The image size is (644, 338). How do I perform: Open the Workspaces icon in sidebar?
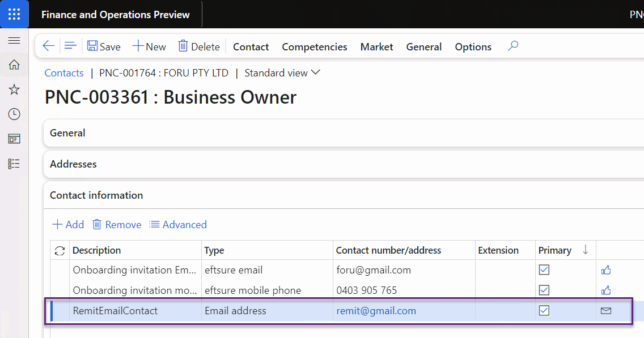tap(14, 139)
